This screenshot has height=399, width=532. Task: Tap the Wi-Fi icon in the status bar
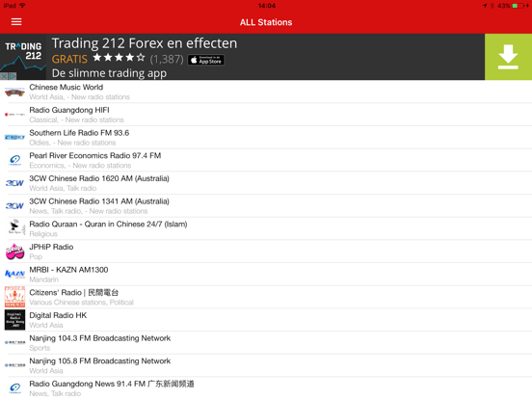22,6
